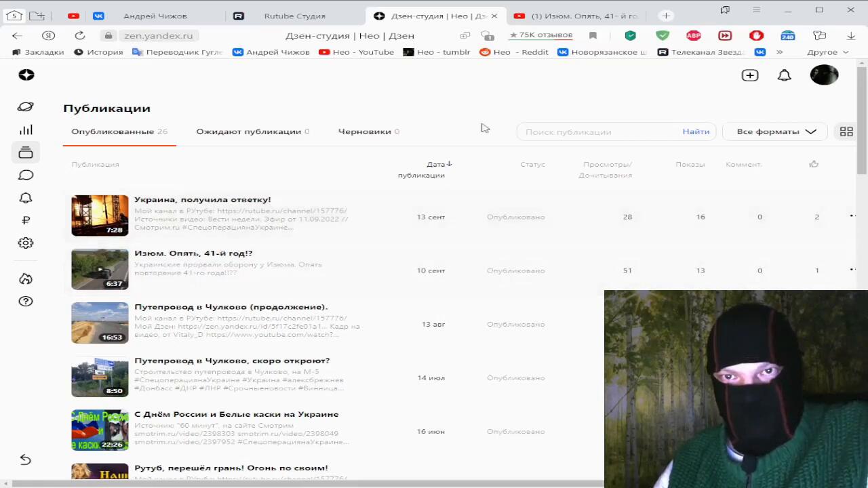Toggle sort by publication date column
The image size is (868, 488).
click(x=439, y=165)
